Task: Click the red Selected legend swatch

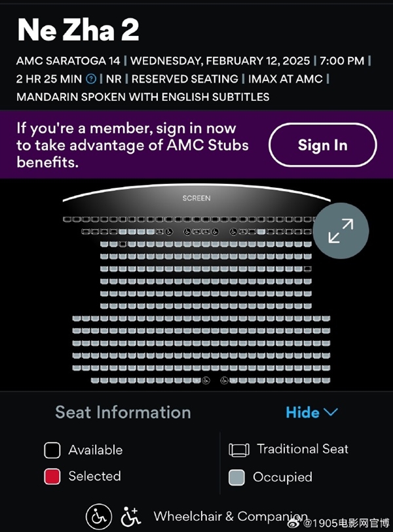Action: 52,476
